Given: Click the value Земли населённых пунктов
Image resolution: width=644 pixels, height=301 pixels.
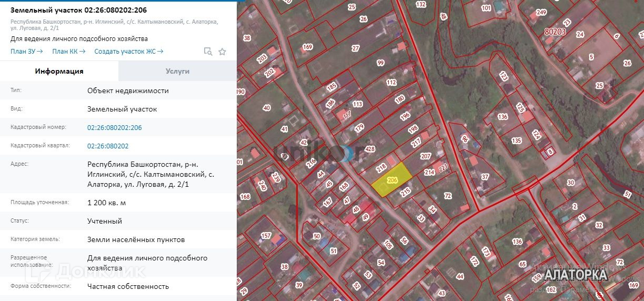Looking at the screenshot, I should click(x=136, y=239).
